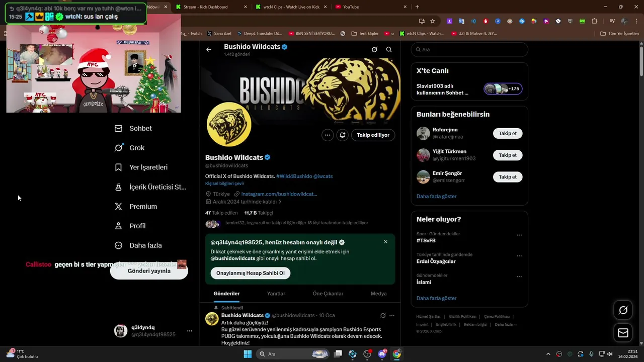Image resolution: width=644 pixels, height=362 pixels.
Task: Click the Takip ediliyor button
Action: click(x=373, y=135)
